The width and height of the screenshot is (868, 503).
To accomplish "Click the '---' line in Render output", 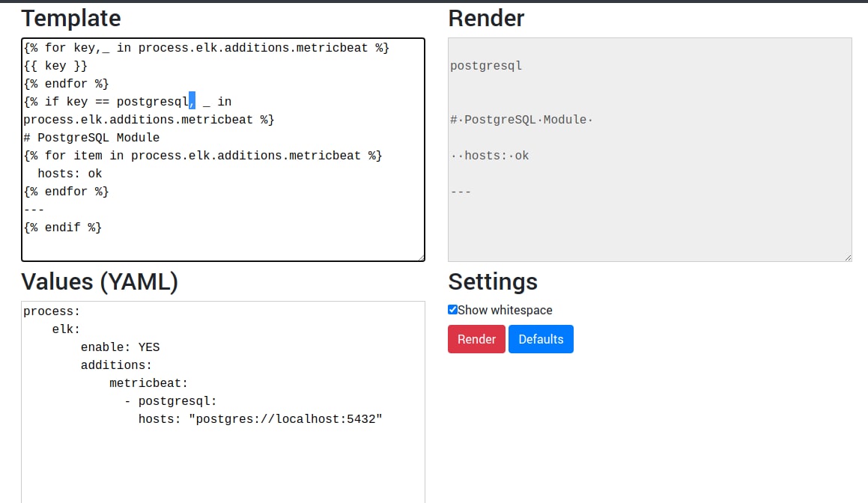I will point(461,192).
